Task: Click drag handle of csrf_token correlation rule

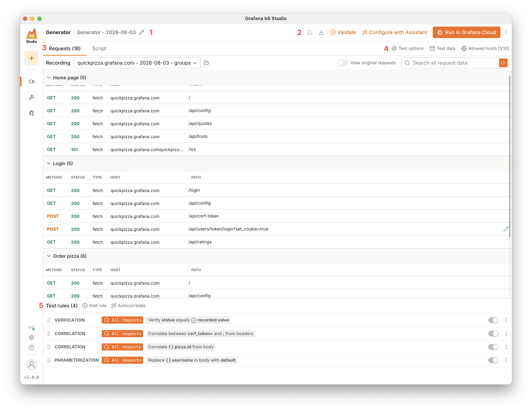Action: [49, 333]
